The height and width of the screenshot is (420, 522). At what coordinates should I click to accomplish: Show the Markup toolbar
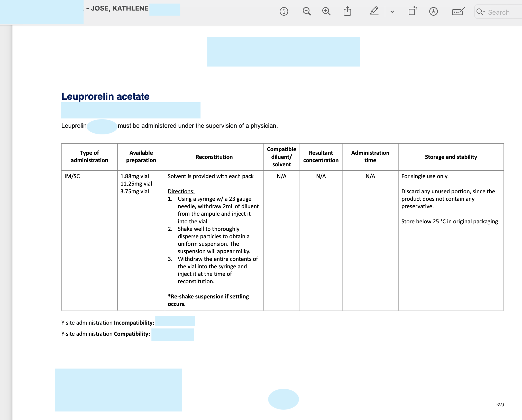click(433, 12)
